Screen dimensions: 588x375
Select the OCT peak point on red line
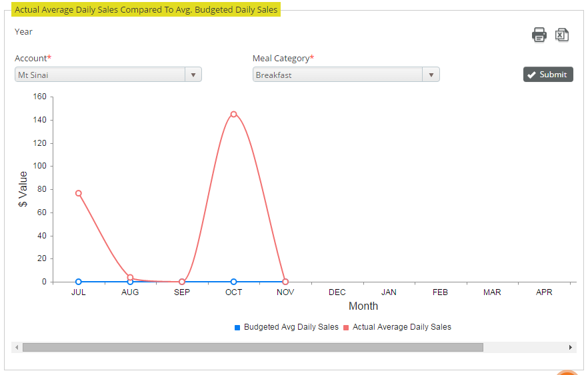pyautogui.click(x=233, y=114)
